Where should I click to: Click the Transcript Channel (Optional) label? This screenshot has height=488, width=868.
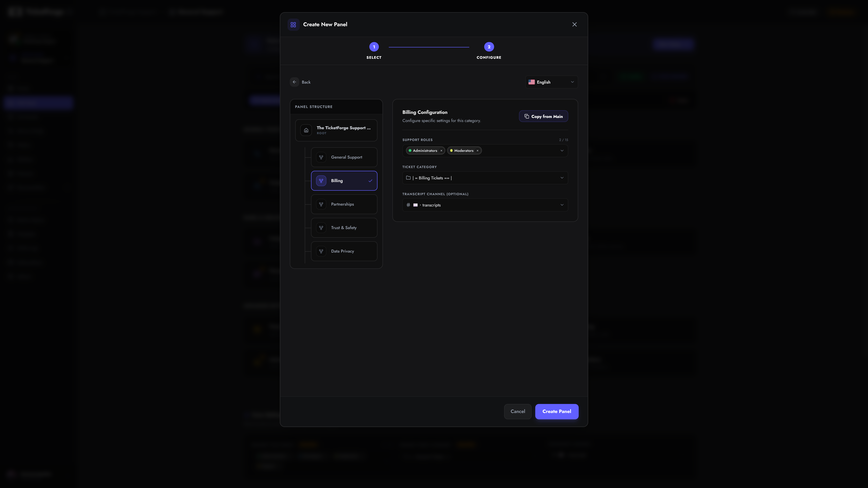tap(435, 194)
